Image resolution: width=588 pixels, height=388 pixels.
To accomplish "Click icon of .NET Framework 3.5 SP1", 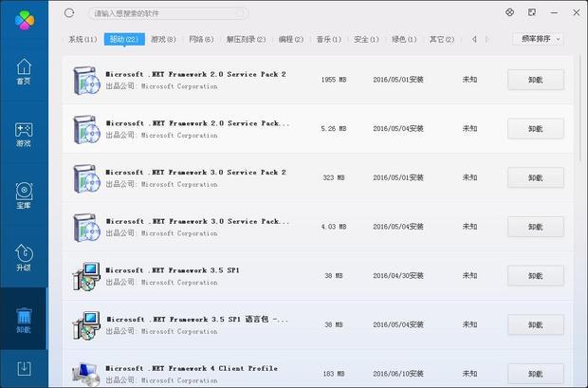I will [x=86, y=276].
